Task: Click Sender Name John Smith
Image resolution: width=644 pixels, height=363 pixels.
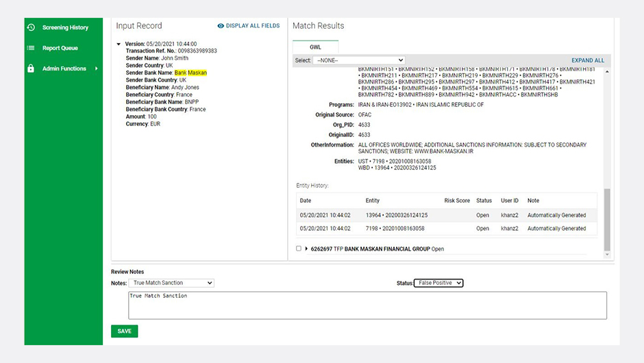Action: (157, 58)
